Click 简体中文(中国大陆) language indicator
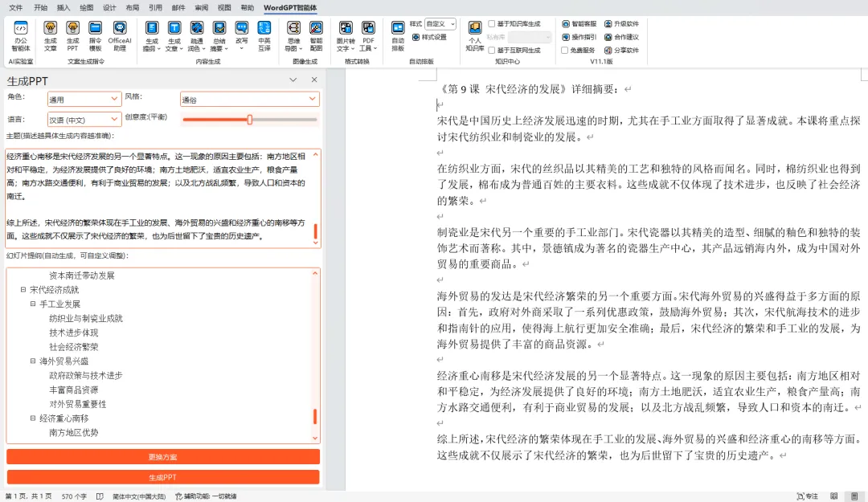 [139, 496]
